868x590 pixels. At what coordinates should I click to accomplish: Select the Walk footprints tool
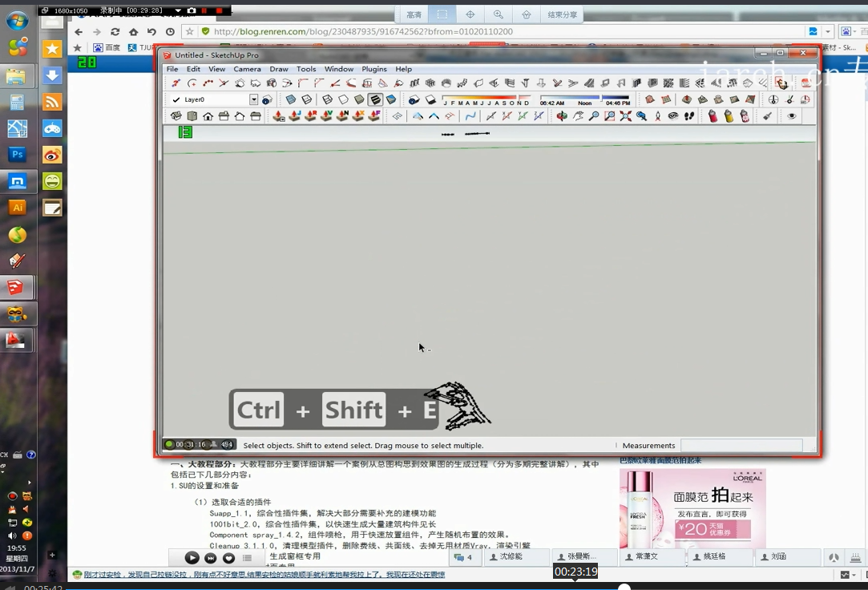coord(689,116)
